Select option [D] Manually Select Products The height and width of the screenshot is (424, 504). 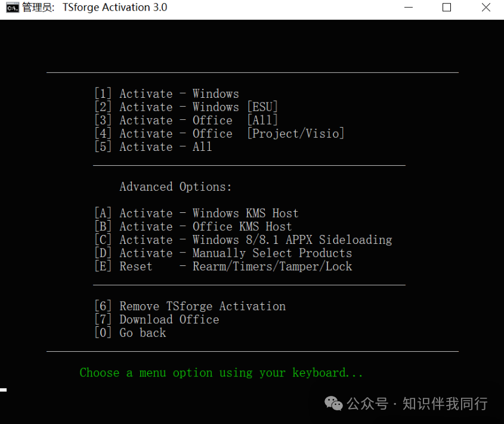coord(223,253)
